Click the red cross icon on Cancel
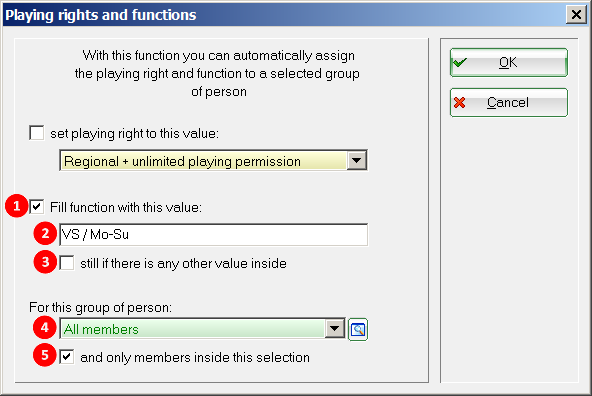592x396 pixels. pos(459,102)
